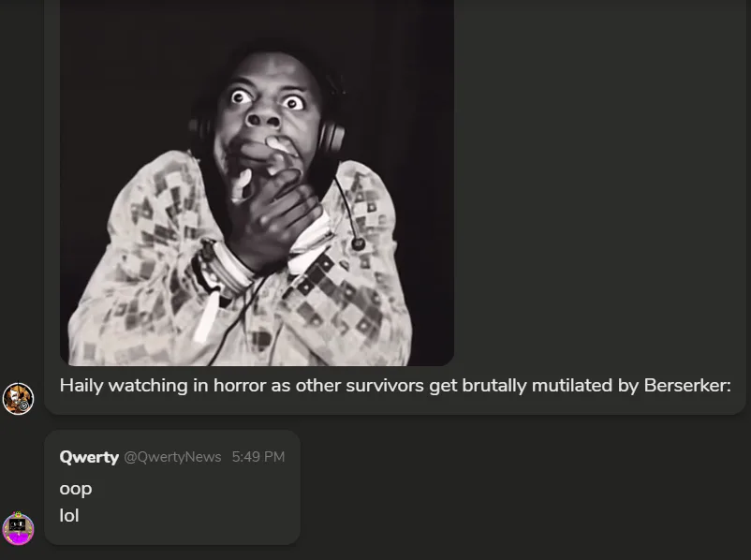Open Qwerty's purple-ringed profile avatar

click(18, 529)
